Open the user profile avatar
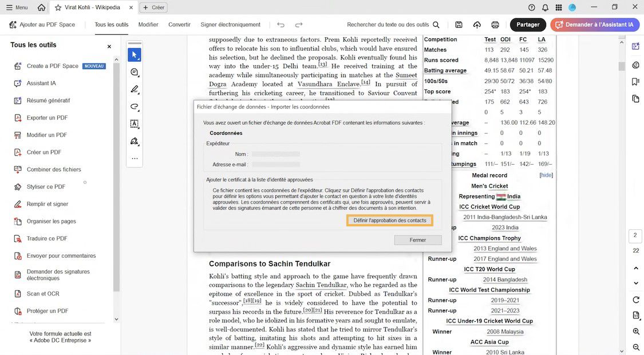Screen dimensions: 644x355 click(x=572, y=7)
